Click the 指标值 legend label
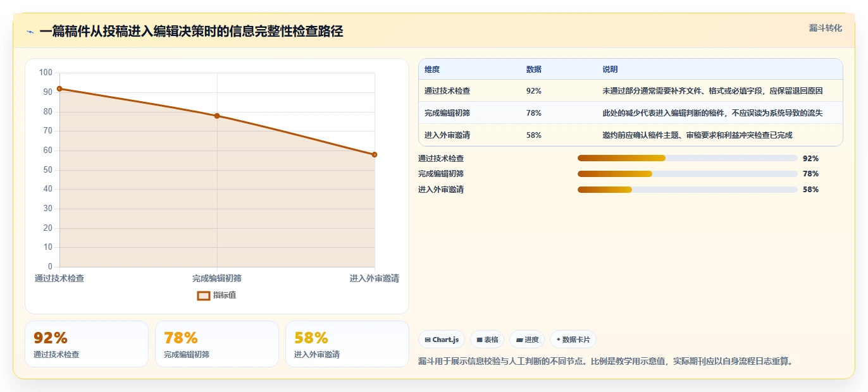868x392 pixels. coord(225,295)
